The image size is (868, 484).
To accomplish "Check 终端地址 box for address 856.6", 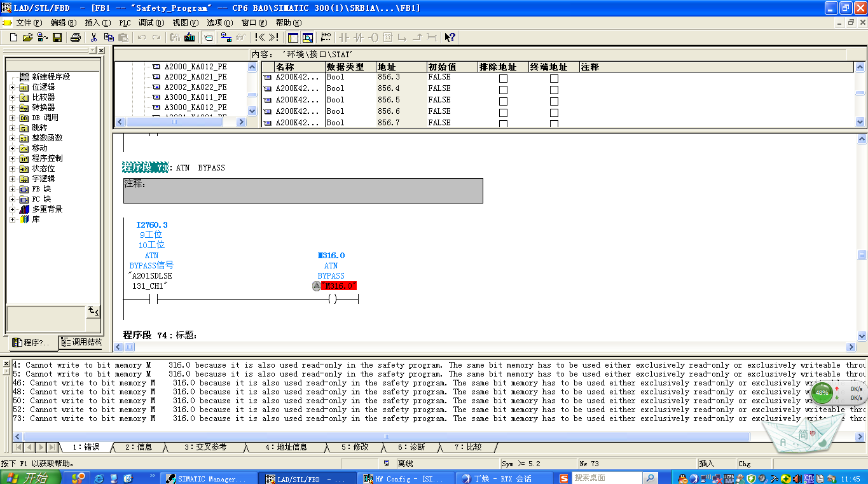I will pos(554,113).
